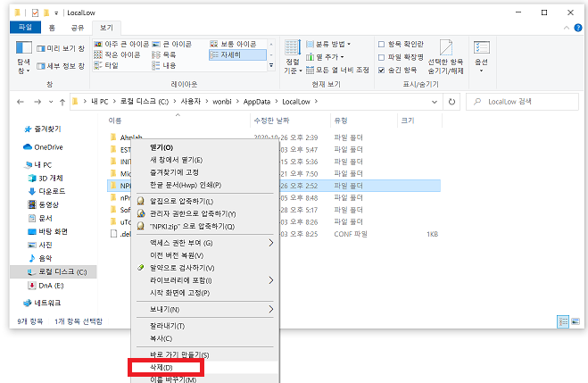Image resolution: width=588 pixels, height=383 pixels.
Task: Click size all columns to fit (모든 열 너비 조정)
Action: click(337, 70)
